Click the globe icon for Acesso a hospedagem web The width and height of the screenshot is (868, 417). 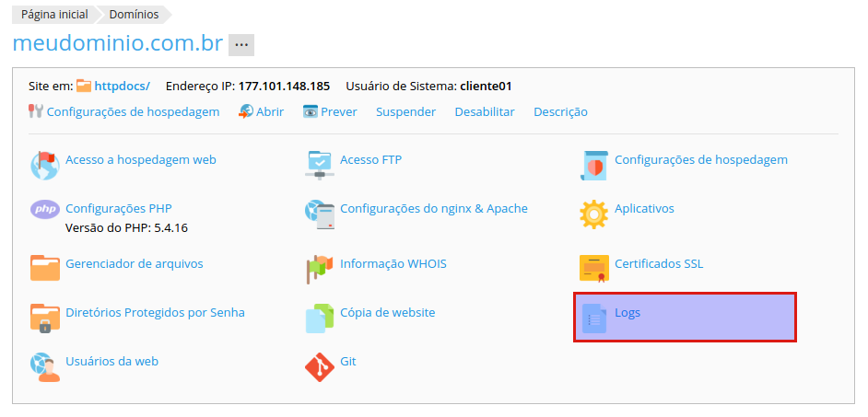[44, 165]
